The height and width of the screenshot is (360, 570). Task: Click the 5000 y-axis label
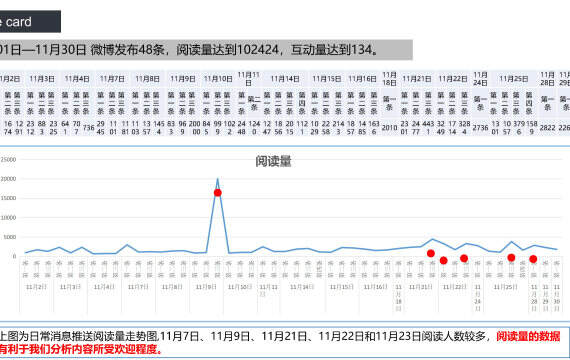[x=10, y=237]
